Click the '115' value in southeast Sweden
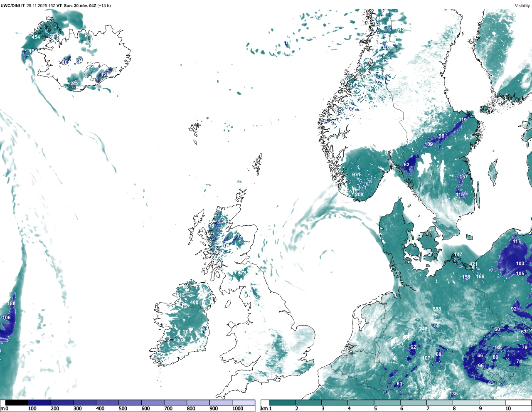Viewport: 532px width, 412px height. point(460,195)
